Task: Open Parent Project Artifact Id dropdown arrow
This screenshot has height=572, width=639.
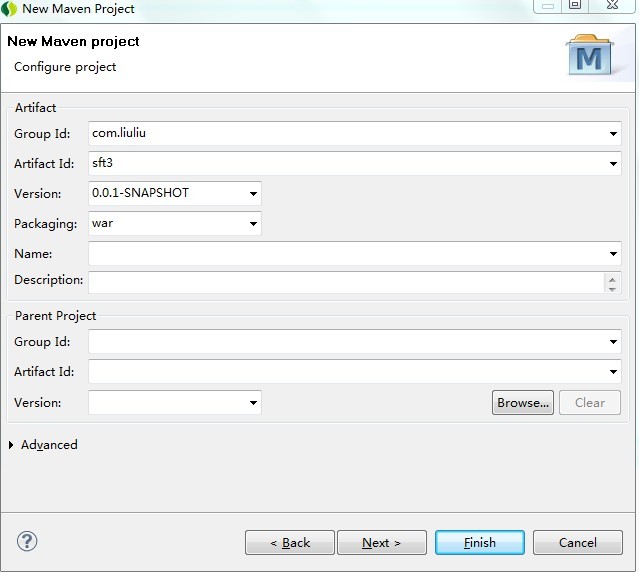Action: 613,372
